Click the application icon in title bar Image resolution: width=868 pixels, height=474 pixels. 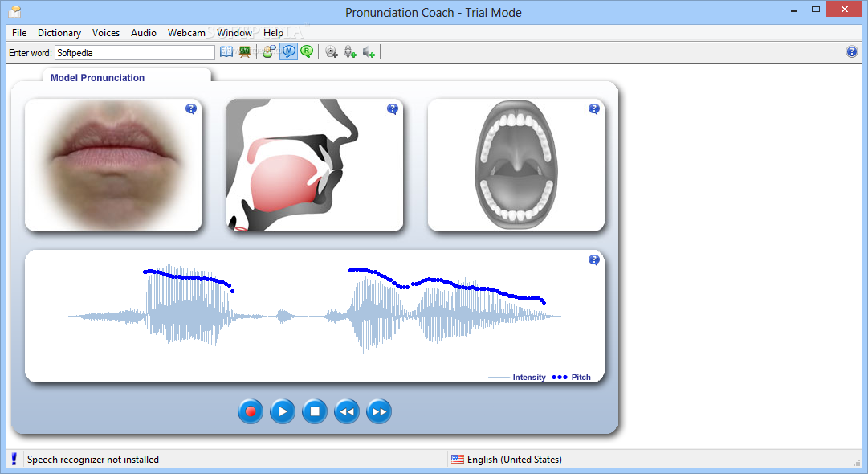tap(15, 11)
